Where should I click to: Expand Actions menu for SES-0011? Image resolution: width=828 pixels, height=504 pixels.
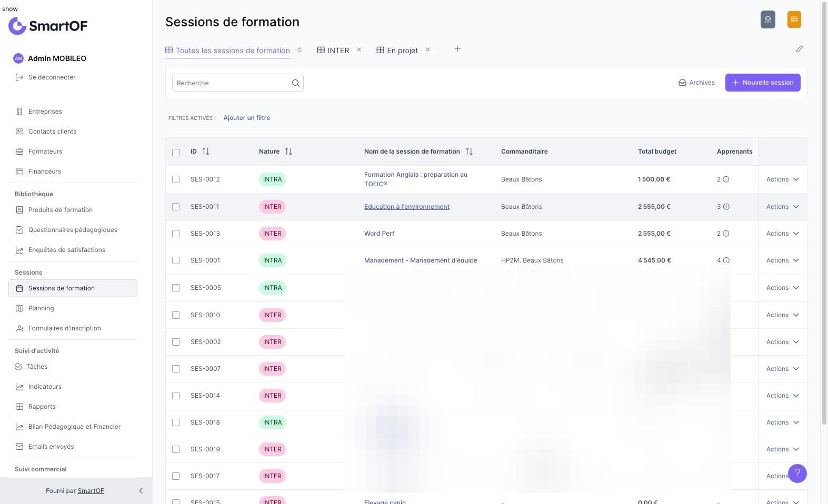[783, 207]
